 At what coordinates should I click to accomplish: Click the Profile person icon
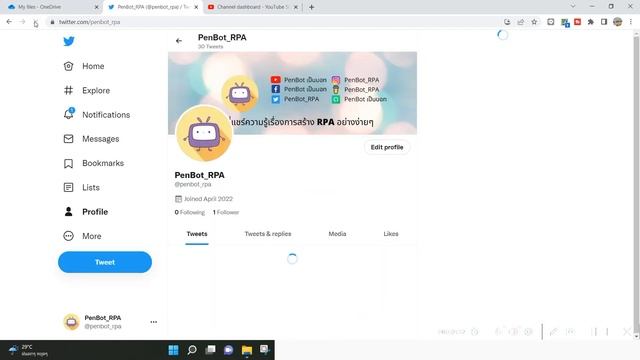[69, 211]
